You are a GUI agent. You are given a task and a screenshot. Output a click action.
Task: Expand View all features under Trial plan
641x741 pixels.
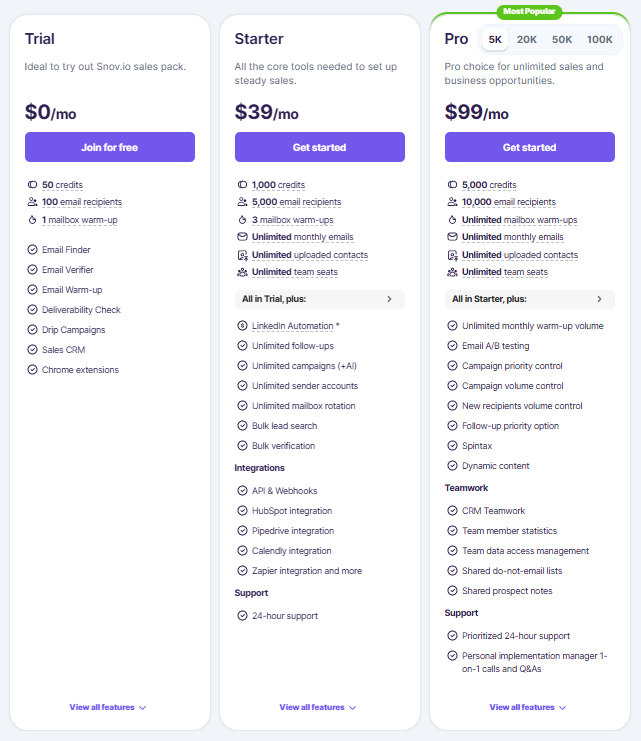pyautogui.click(x=108, y=707)
